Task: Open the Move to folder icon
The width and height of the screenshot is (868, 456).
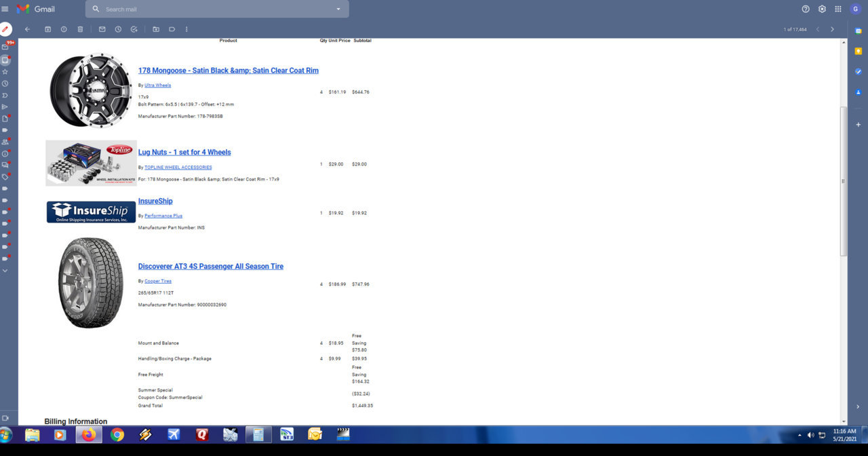Action: click(x=156, y=29)
